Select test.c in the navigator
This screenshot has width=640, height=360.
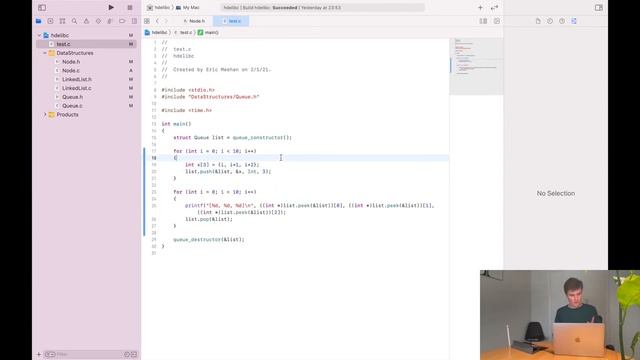point(86,44)
